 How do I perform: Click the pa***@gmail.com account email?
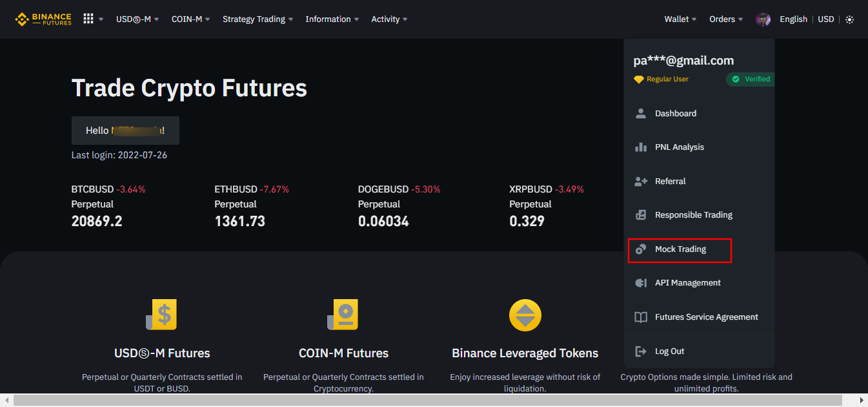(x=683, y=61)
